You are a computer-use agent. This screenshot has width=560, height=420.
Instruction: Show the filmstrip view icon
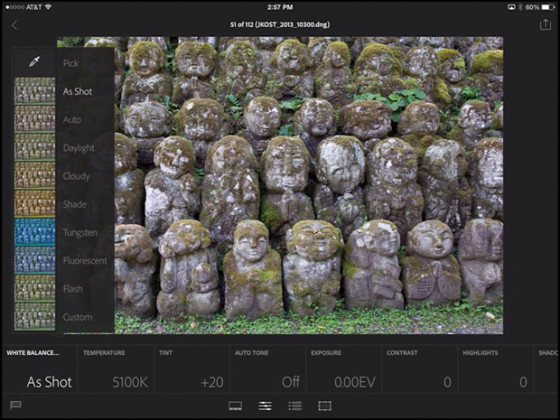pos(235,406)
